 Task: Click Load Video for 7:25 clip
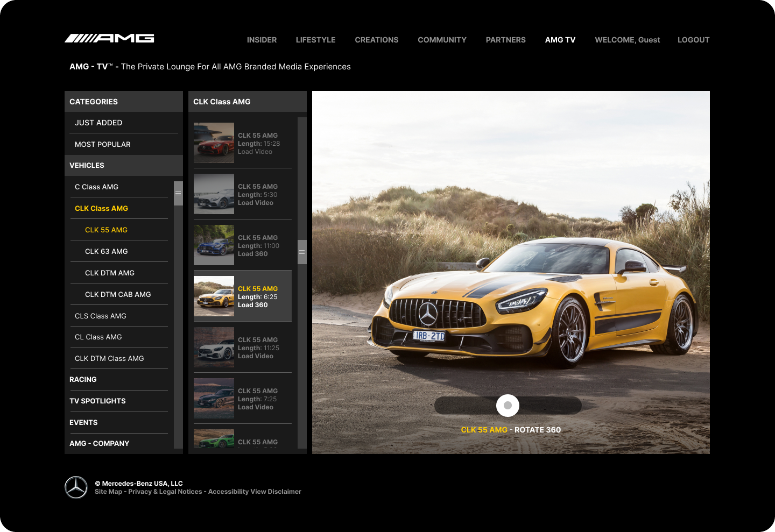tap(256, 407)
